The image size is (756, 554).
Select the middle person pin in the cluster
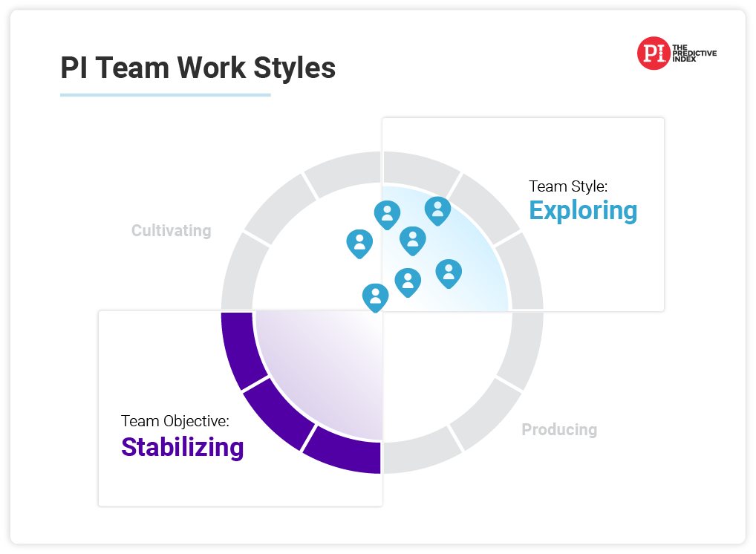tap(413, 241)
